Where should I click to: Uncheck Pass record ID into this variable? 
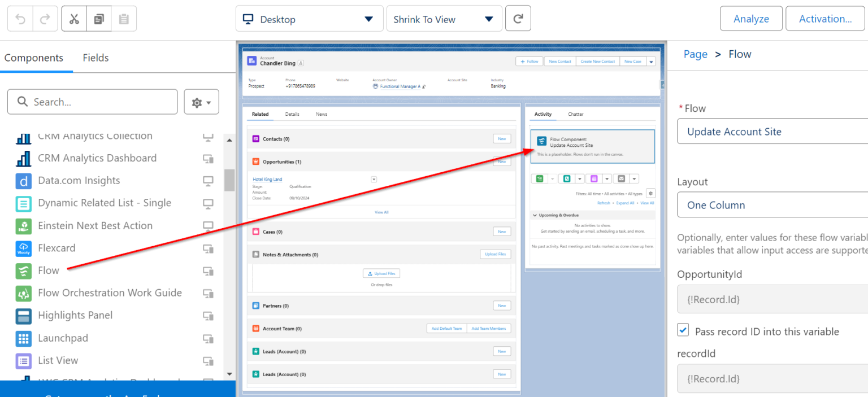click(x=683, y=330)
